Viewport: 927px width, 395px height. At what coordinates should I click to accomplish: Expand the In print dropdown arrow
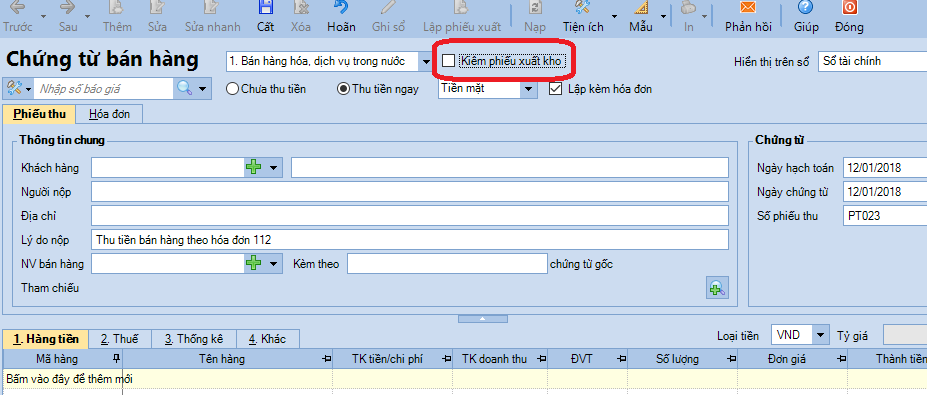pos(704,17)
